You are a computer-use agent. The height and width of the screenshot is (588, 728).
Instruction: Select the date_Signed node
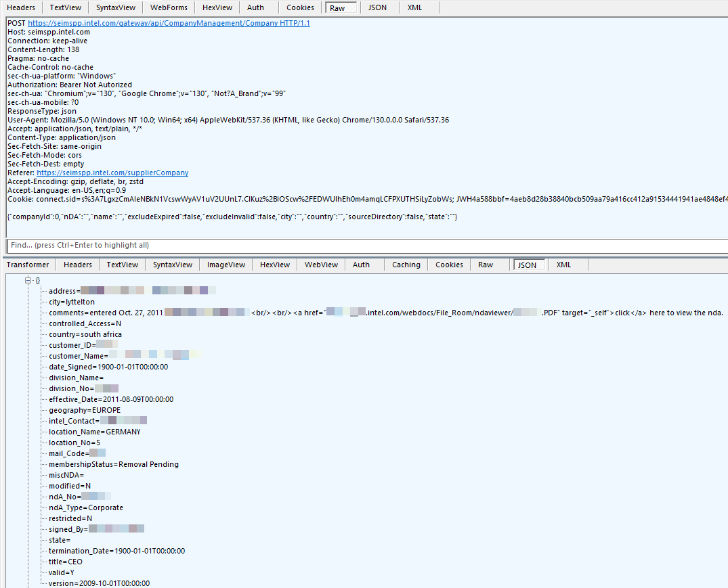point(108,367)
